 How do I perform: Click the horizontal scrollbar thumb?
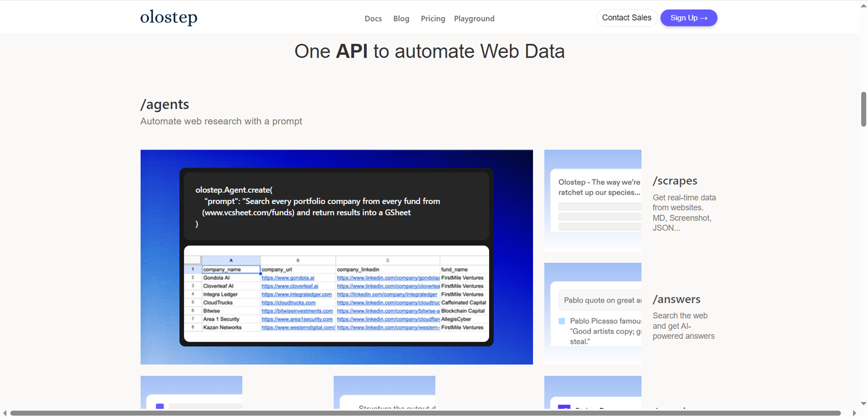pyautogui.click(x=425, y=413)
